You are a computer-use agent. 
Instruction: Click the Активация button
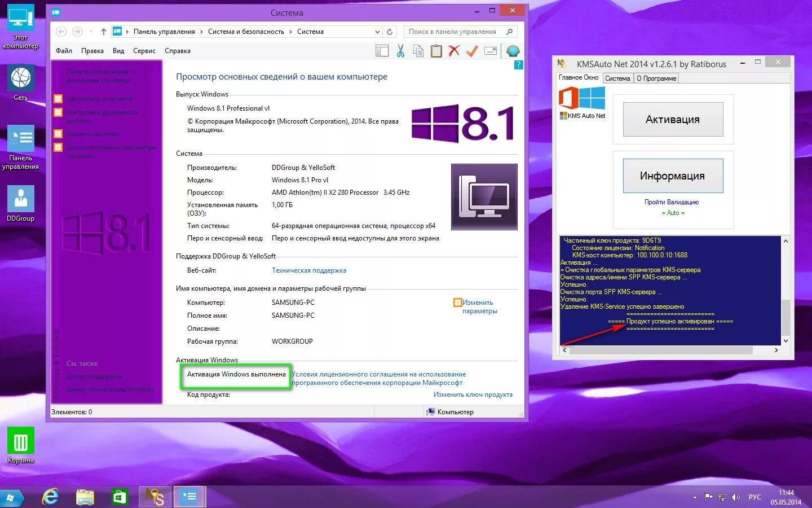click(673, 119)
